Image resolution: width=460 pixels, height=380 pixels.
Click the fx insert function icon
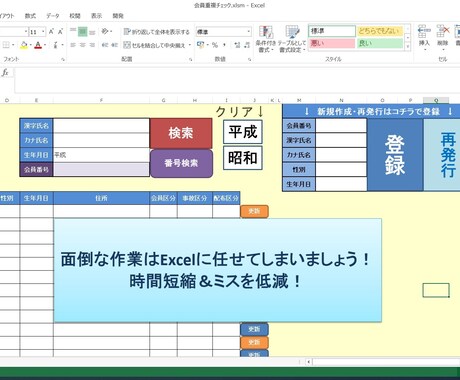coord(5,72)
